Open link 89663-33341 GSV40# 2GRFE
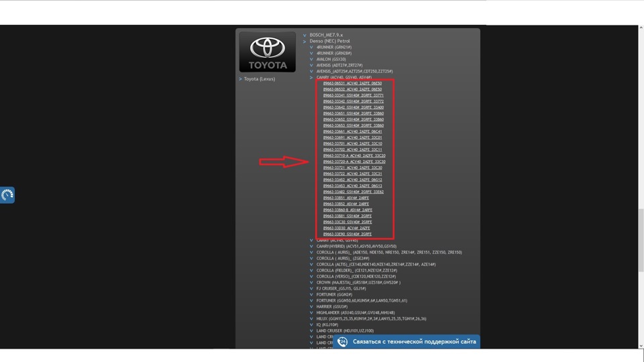644x362 pixels. (x=354, y=95)
